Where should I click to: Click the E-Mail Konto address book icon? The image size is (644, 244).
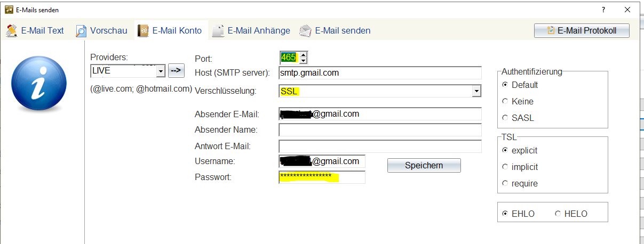(x=143, y=31)
